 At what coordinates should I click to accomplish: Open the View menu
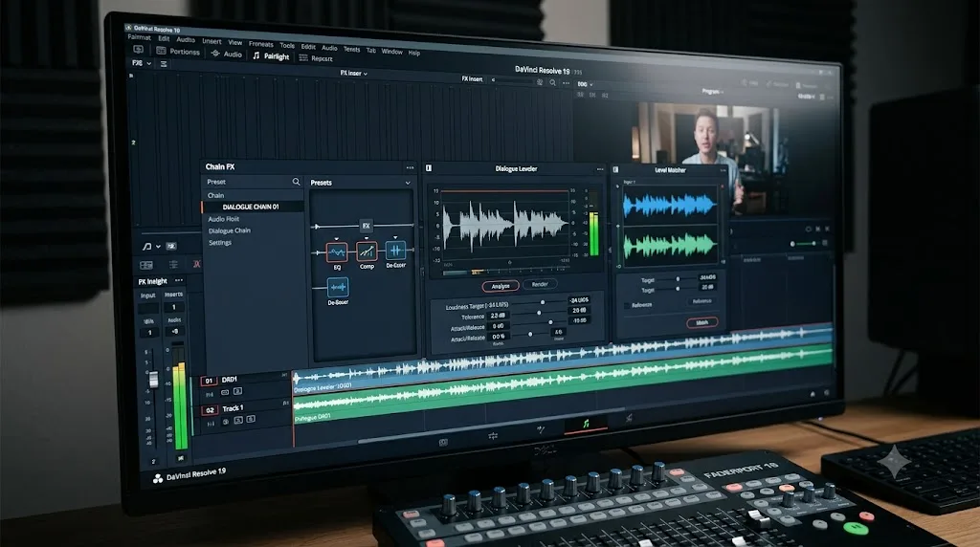(x=235, y=42)
